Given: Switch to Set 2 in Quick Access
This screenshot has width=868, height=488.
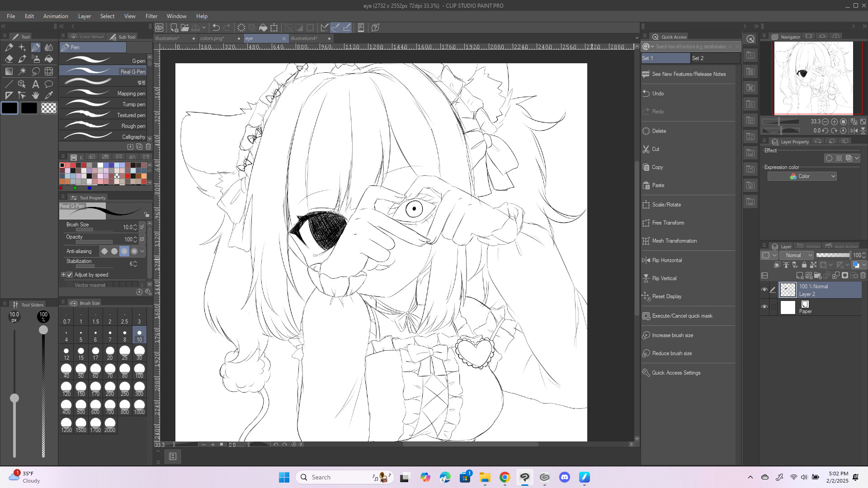Looking at the screenshot, I should coord(715,58).
